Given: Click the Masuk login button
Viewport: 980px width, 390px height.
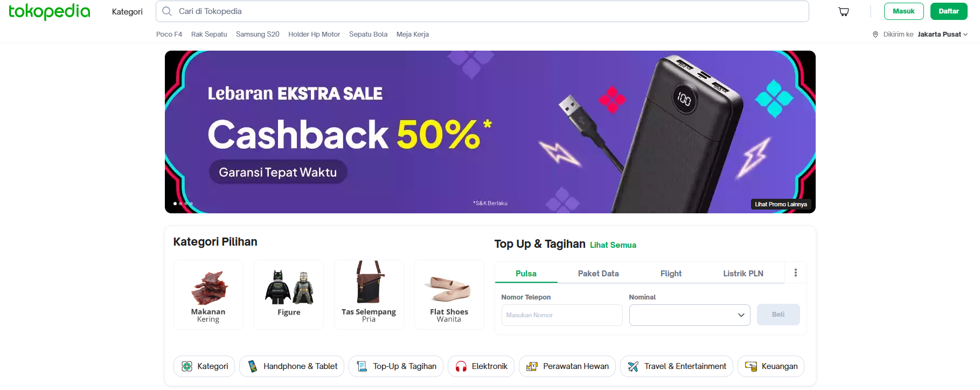Looking at the screenshot, I should (x=903, y=11).
